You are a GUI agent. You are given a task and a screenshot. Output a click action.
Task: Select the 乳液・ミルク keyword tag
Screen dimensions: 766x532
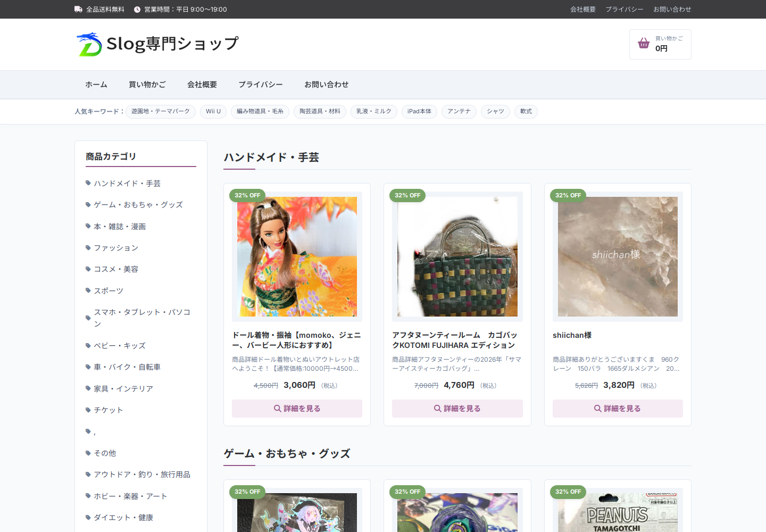click(x=374, y=111)
